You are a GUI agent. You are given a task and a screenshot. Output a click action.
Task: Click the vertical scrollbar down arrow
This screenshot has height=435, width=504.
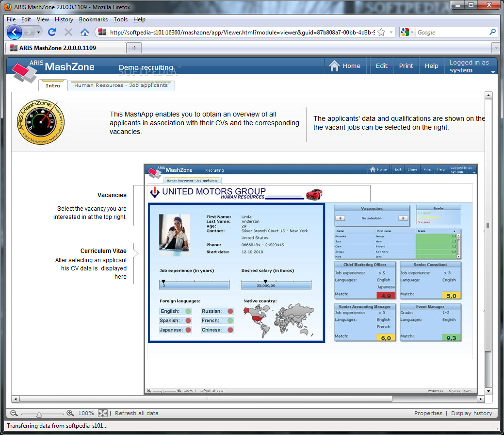pos(488,391)
